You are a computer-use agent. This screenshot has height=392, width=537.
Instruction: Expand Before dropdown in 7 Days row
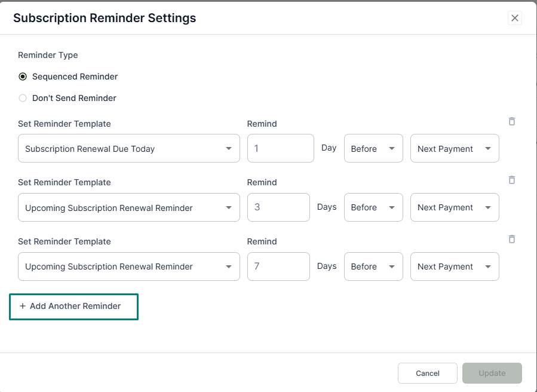coord(373,267)
